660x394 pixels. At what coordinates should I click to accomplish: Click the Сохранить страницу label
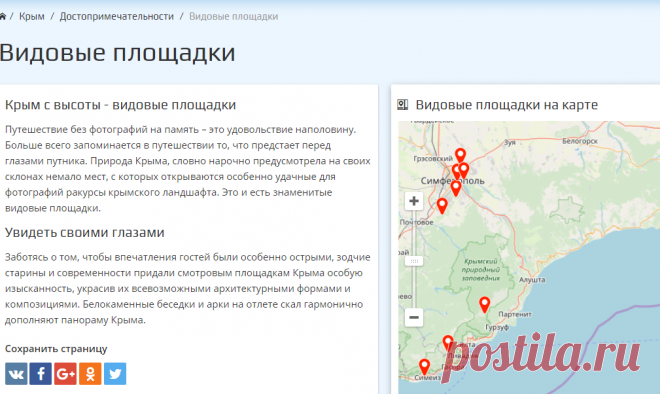pyautogui.click(x=56, y=349)
